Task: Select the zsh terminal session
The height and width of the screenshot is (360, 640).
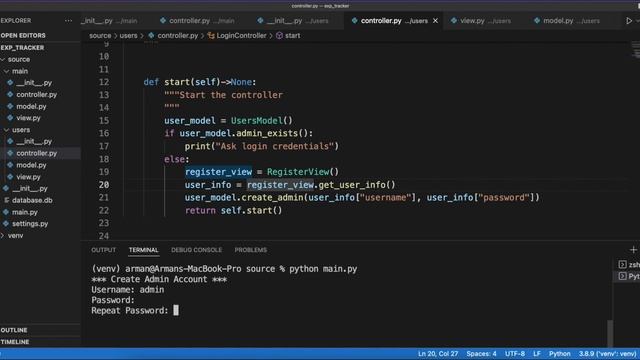Action: pyautogui.click(x=629, y=264)
